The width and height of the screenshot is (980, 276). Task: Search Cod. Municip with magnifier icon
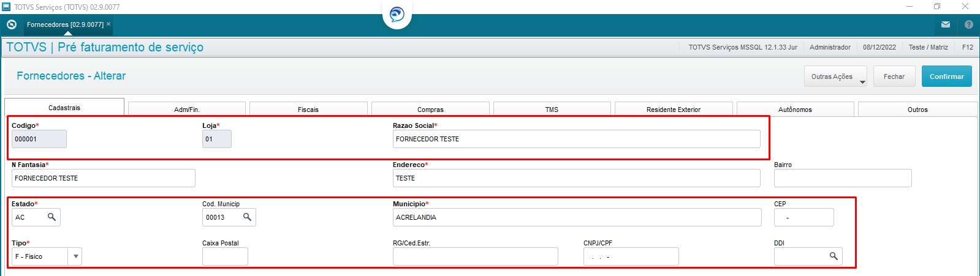click(247, 217)
